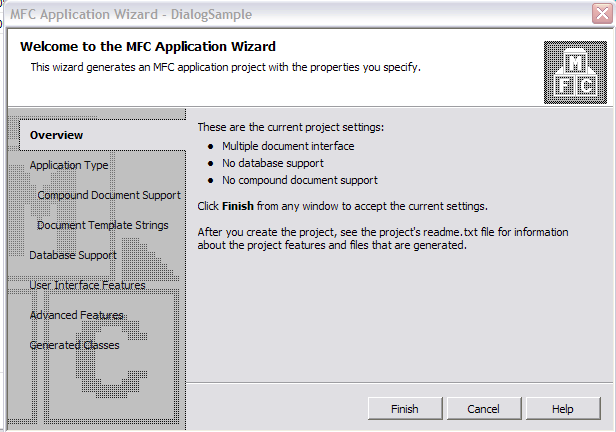This screenshot has height=432, width=616.
Task: Close the MFC Application Wizard window
Action: coord(602,14)
